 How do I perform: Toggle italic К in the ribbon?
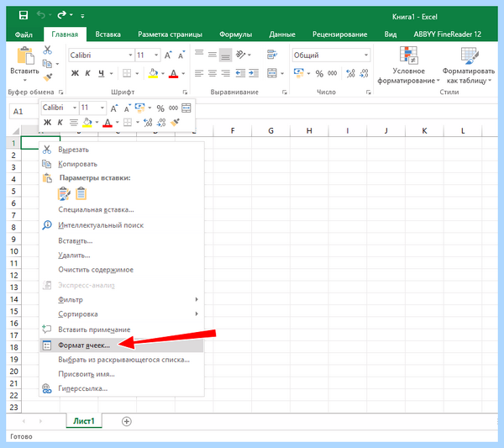[x=87, y=73]
